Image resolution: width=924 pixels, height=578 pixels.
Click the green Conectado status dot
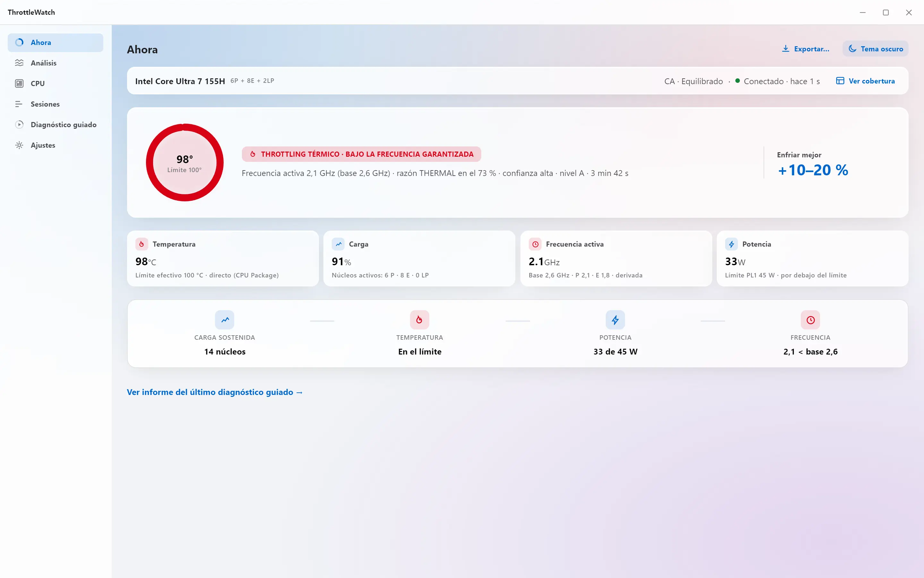coord(738,81)
